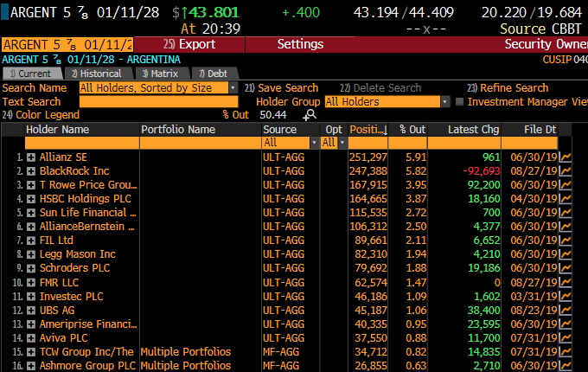
Task: Click Refine Search
Action: coord(508,87)
